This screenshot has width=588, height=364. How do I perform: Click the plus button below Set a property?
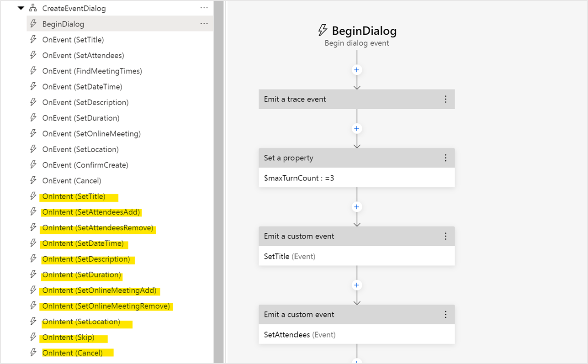pyautogui.click(x=356, y=206)
